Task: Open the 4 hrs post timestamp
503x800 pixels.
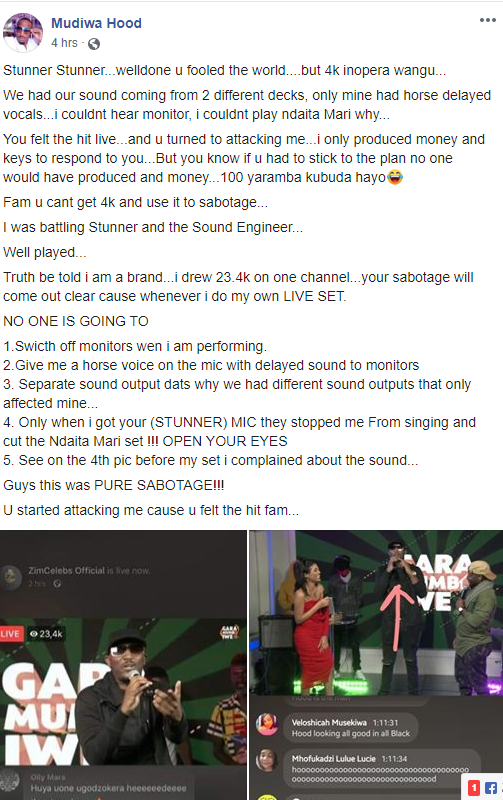Action: click(64, 43)
